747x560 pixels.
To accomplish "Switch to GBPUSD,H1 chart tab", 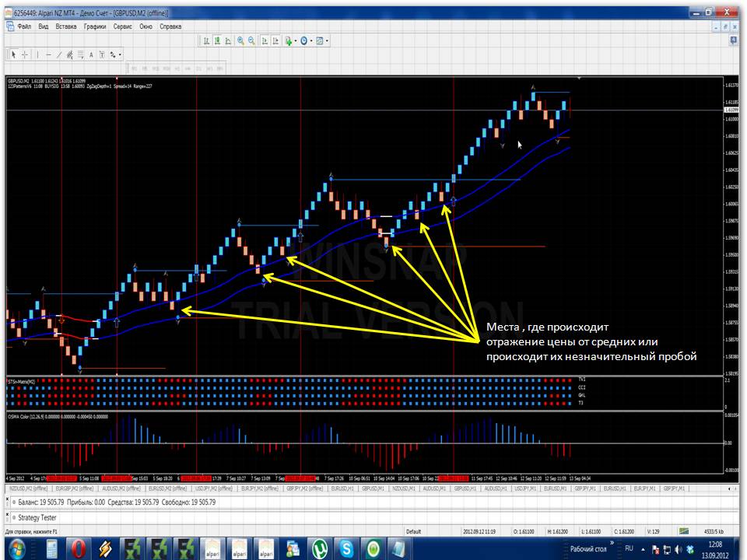I will [465, 488].
